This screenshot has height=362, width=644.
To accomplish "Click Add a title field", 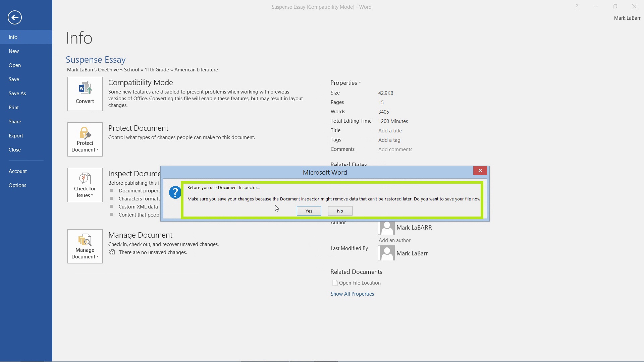I will (390, 131).
